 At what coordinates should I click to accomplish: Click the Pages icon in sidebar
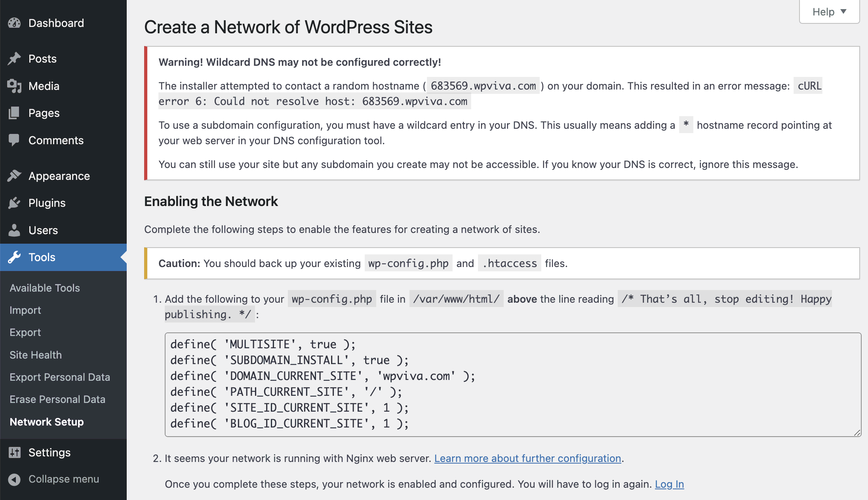(14, 112)
